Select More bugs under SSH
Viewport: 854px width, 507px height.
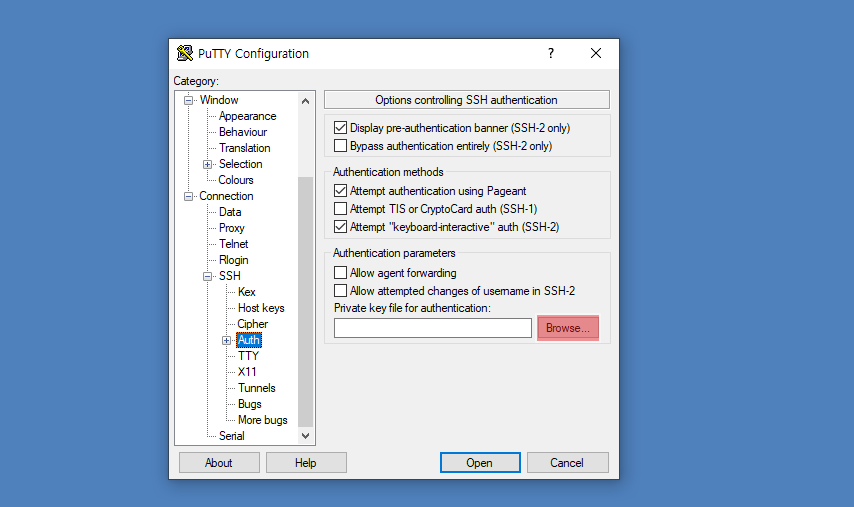pyautogui.click(x=263, y=420)
